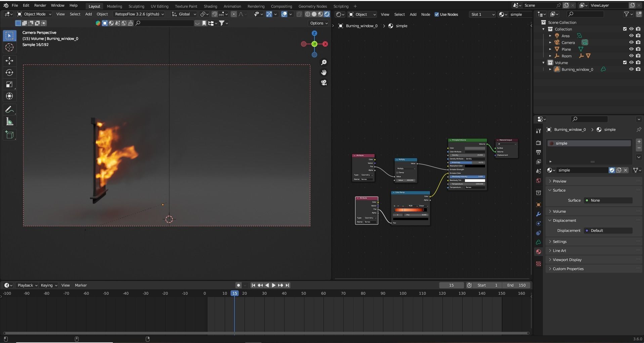Play the animation forward
644x343 pixels.
[x=273, y=285]
